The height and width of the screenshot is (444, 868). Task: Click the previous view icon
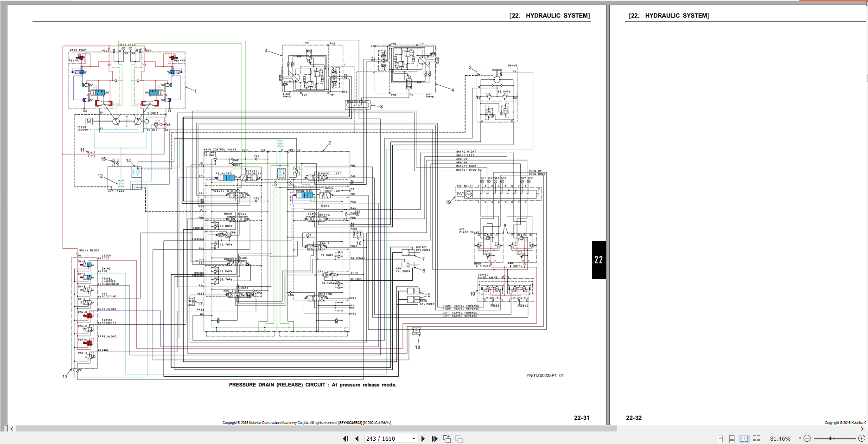coord(447,438)
